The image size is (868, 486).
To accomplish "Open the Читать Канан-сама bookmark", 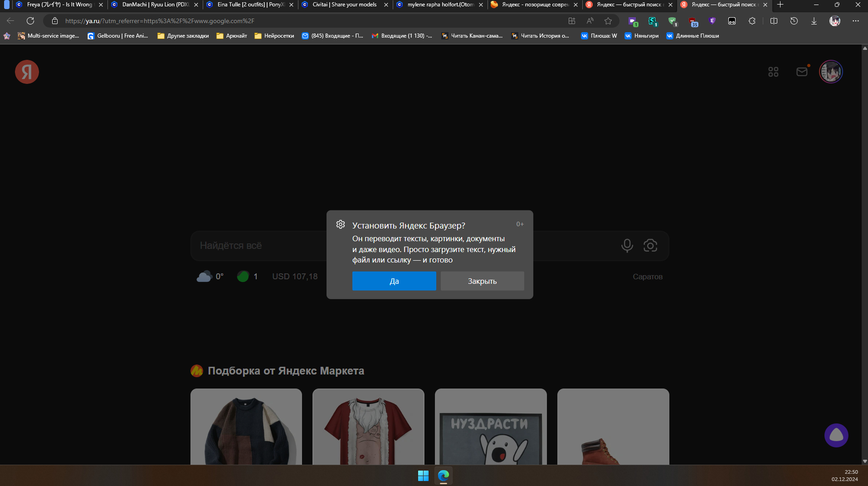I will click(x=472, y=36).
